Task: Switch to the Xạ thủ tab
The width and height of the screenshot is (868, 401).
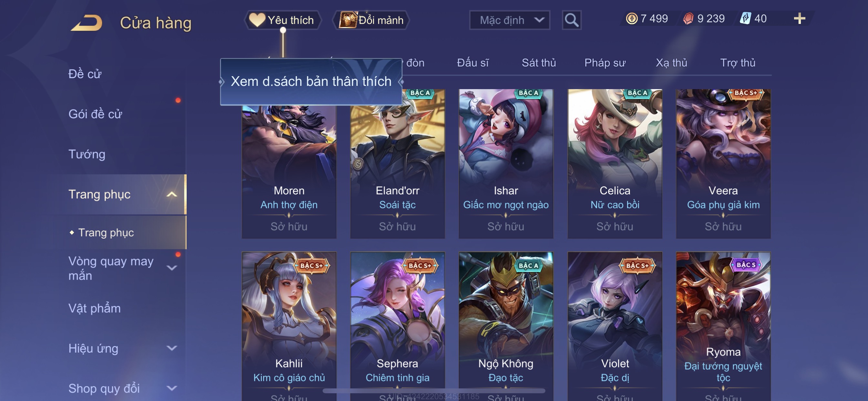Action: tap(671, 63)
